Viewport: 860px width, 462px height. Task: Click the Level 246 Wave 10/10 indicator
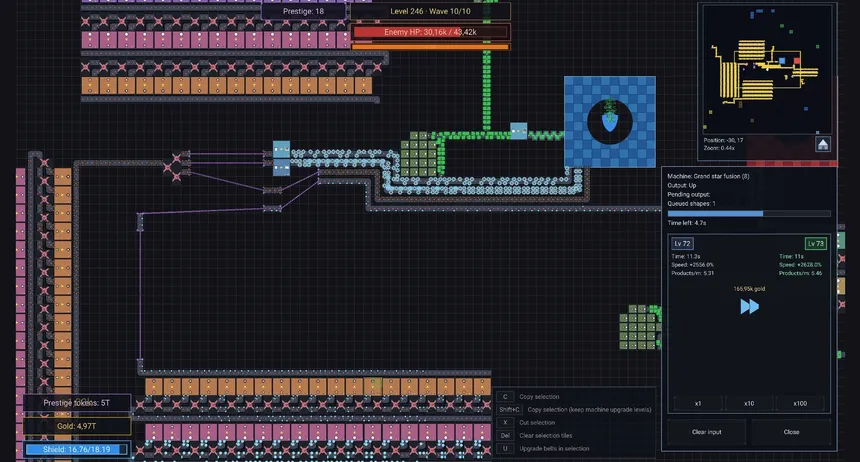click(x=430, y=11)
